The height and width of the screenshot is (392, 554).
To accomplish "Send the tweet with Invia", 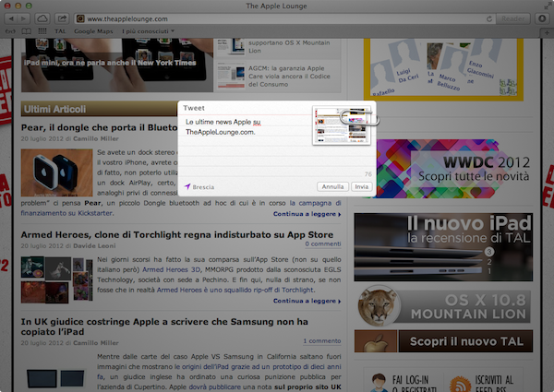I will click(x=361, y=186).
